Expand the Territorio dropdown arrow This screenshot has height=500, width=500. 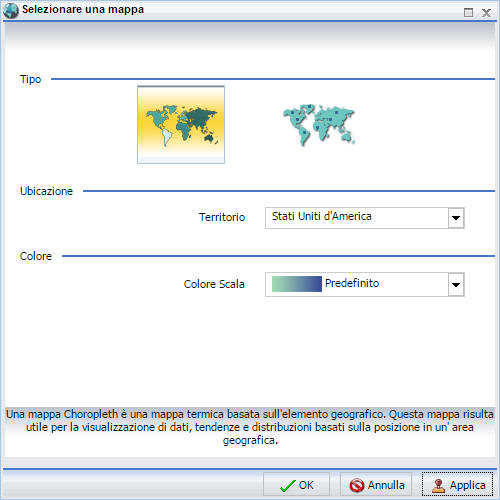tap(456, 218)
